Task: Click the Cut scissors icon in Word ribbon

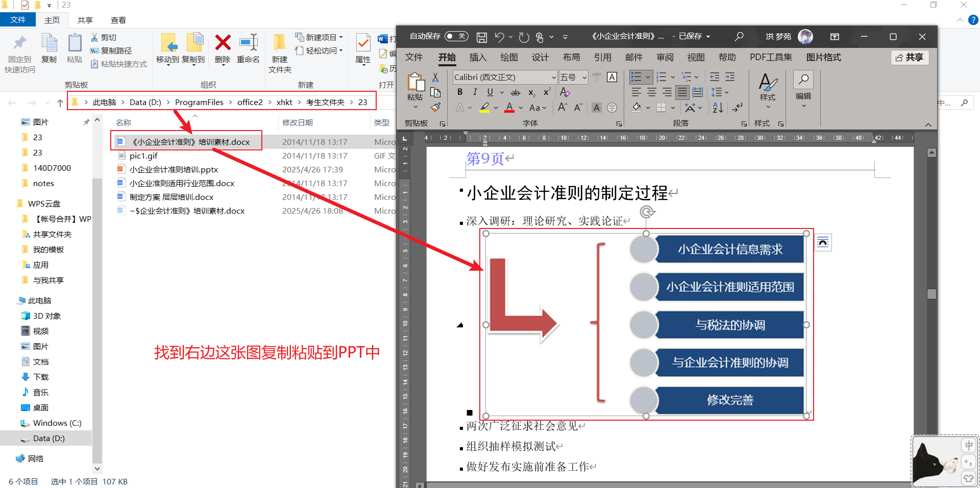Action: (435, 77)
